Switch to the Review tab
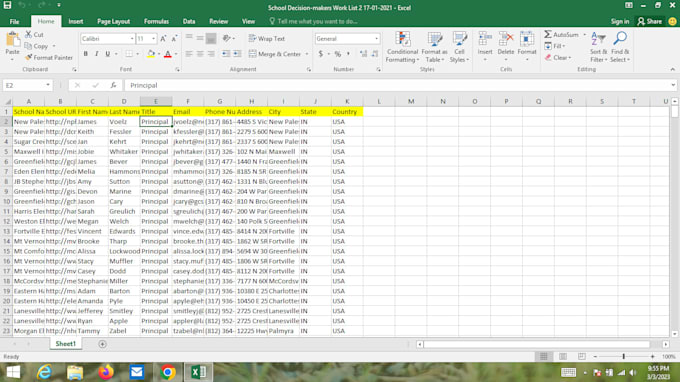This screenshot has height=382, width=680. click(218, 21)
